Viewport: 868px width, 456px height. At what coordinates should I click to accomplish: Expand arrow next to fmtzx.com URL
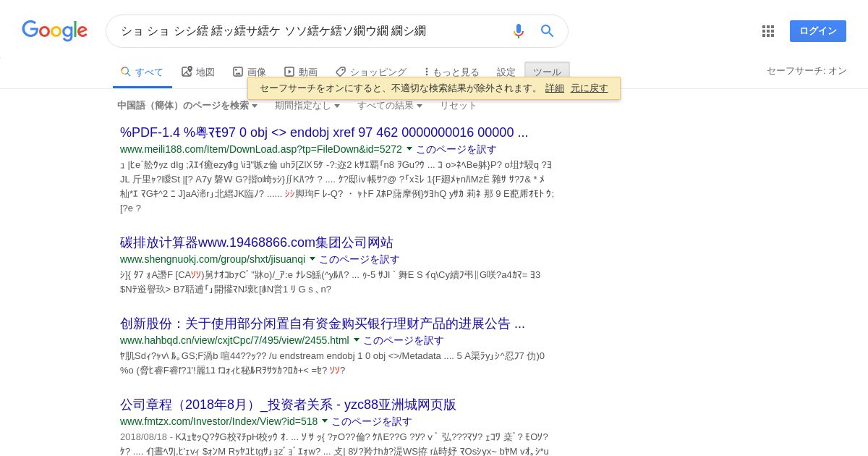(325, 421)
